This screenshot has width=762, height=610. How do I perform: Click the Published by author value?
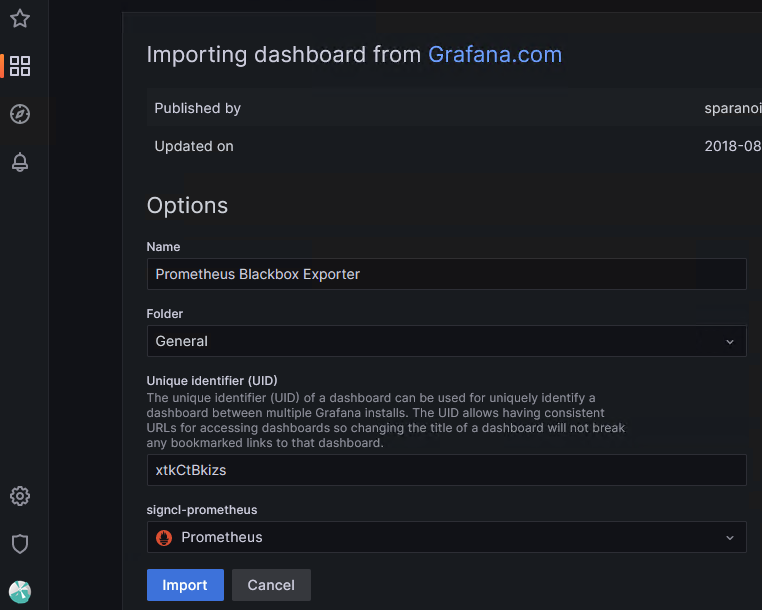[x=732, y=108]
